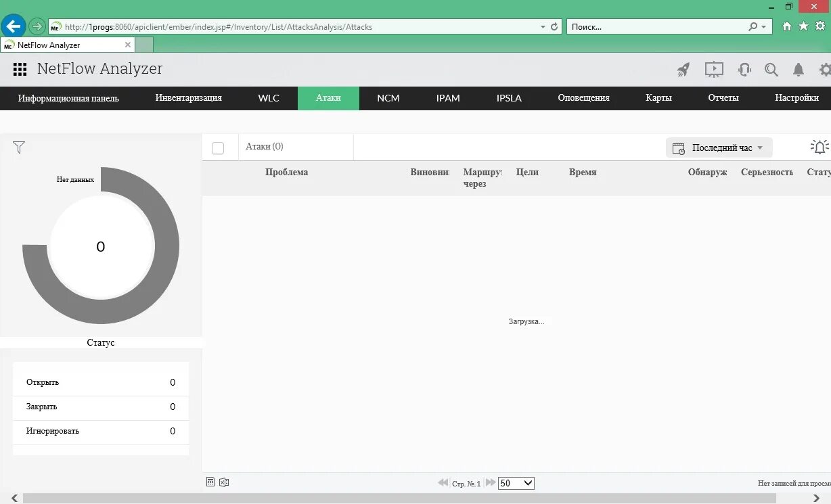
Task: Open the IPAM menu
Action: pyautogui.click(x=448, y=98)
